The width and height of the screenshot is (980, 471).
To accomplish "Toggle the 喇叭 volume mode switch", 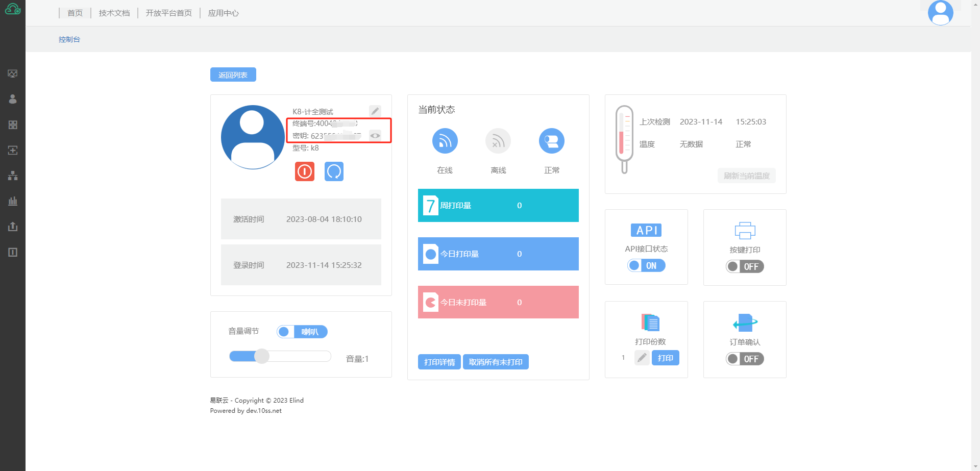I will 302,332.
